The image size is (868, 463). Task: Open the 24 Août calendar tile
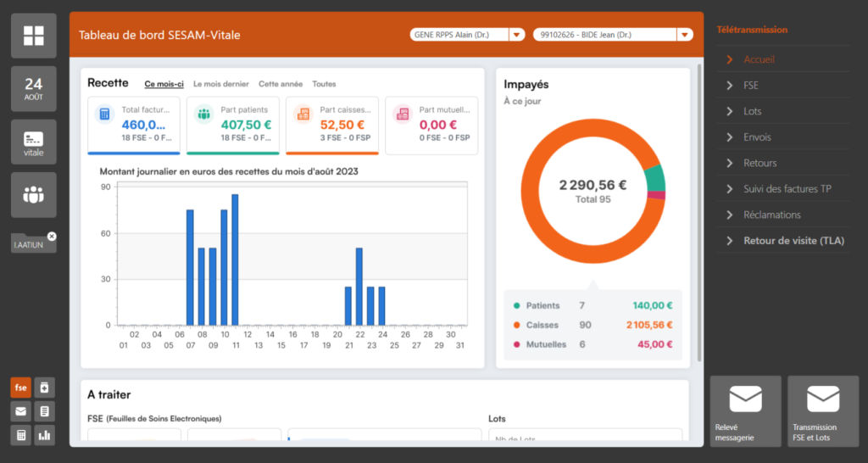click(x=34, y=88)
